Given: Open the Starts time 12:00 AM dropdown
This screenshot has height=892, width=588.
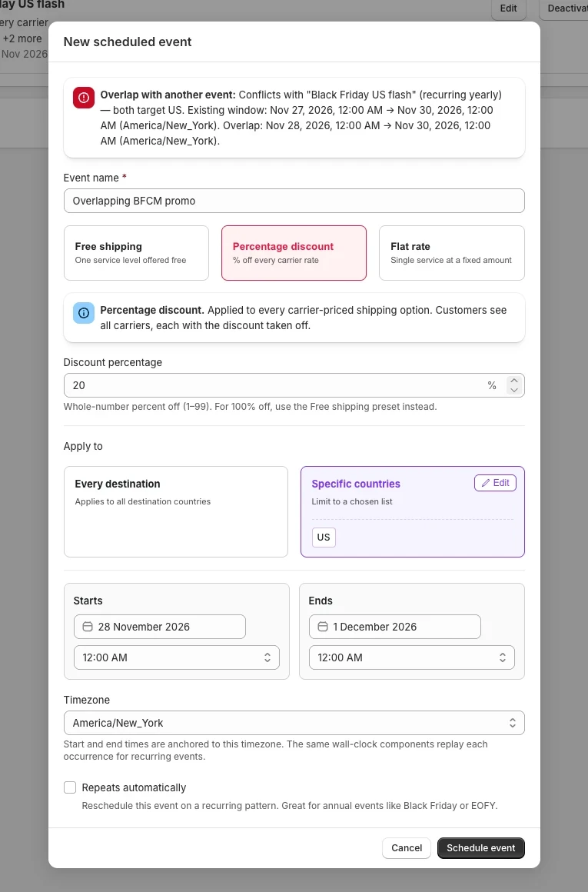Looking at the screenshot, I should pyautogui.click(x=177, y=657).
